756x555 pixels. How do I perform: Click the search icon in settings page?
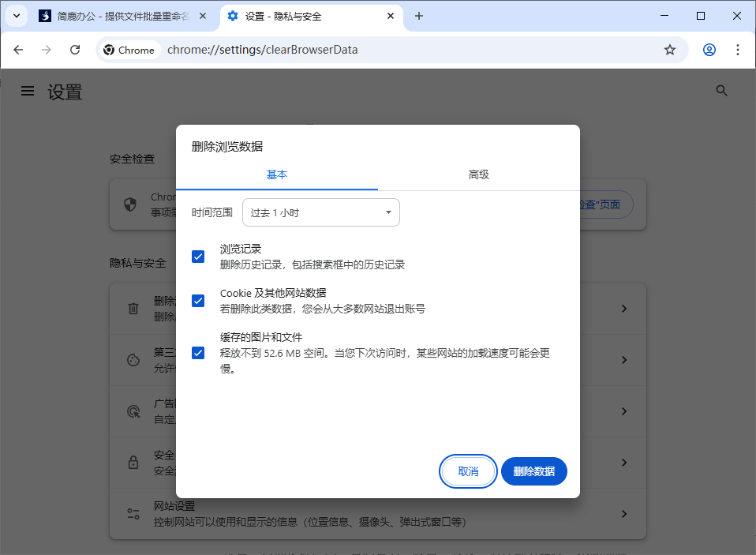tap(721, 90)
